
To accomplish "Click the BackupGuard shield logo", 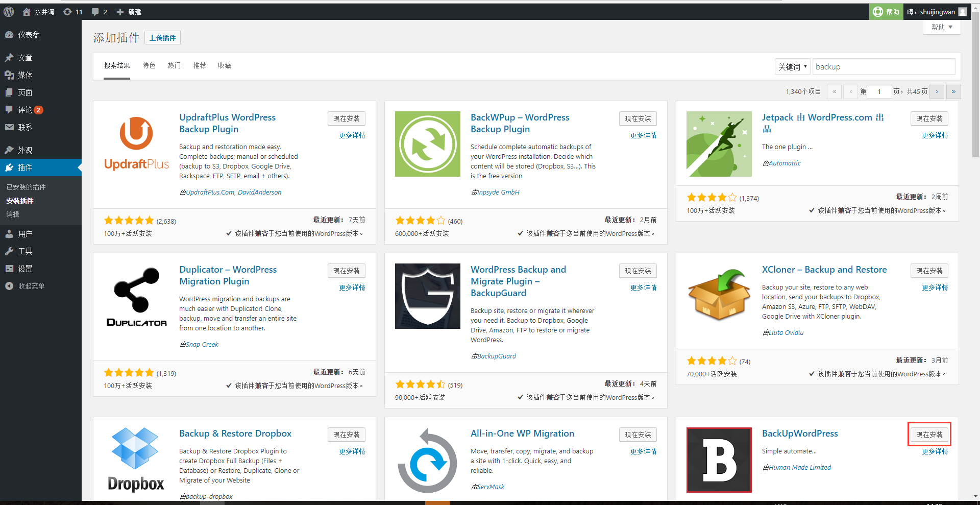I will point(428,296).
